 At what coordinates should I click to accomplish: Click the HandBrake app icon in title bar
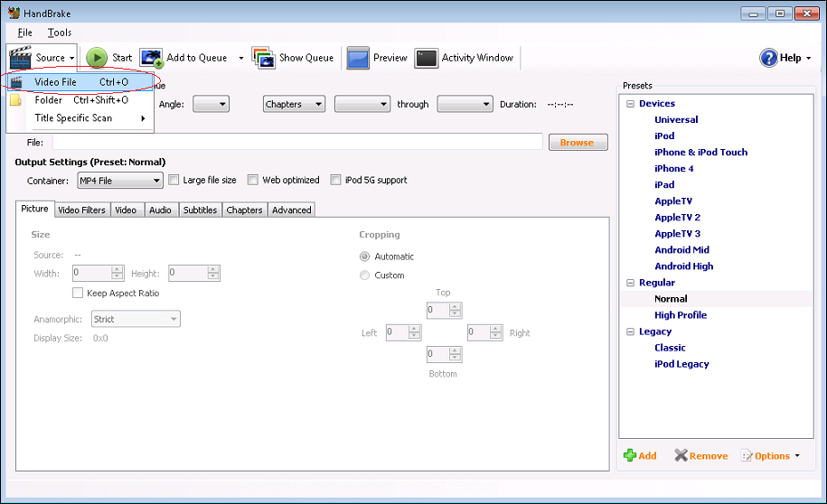tap(14, 14)
